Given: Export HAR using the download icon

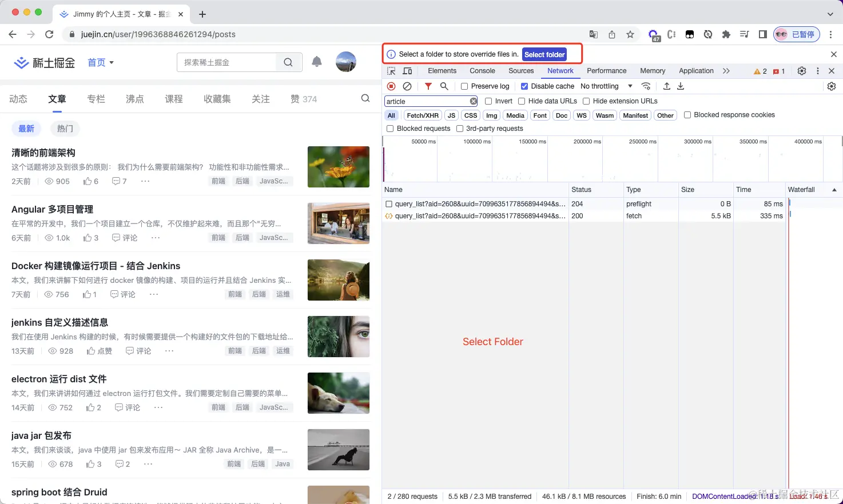Looking at the screenshot, I should [x=680, y=86].
